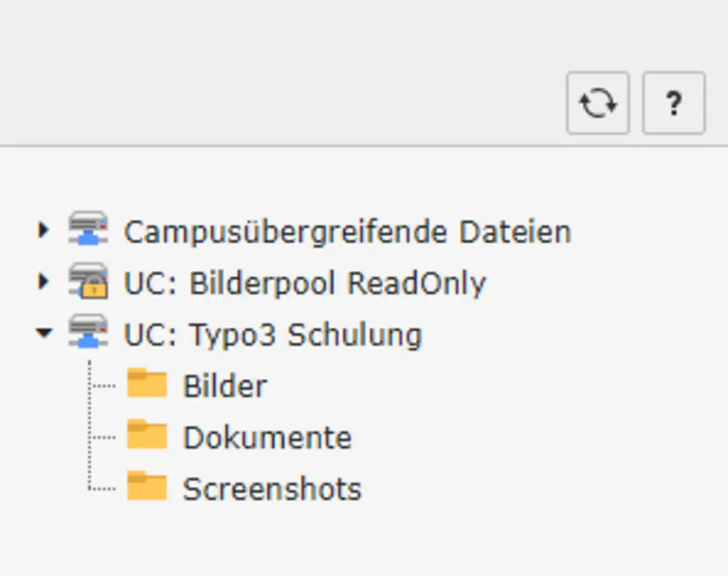Open help via the question mark button
Viewport: 728px width, 576px height.
pos(674,103)
